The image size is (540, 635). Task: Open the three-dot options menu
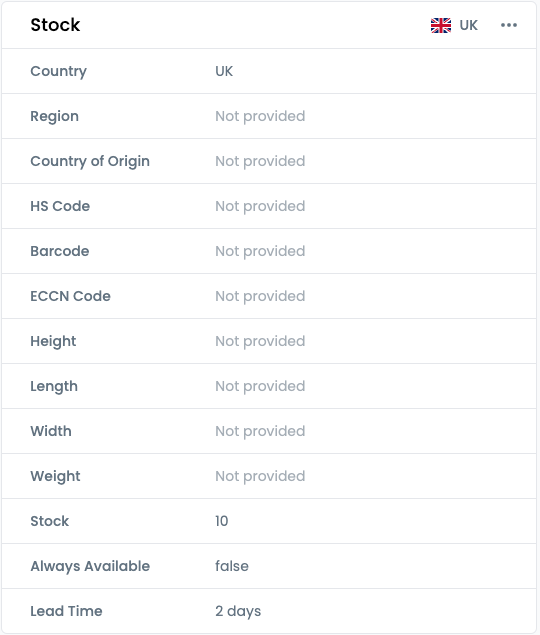click(x=509, y=25)
